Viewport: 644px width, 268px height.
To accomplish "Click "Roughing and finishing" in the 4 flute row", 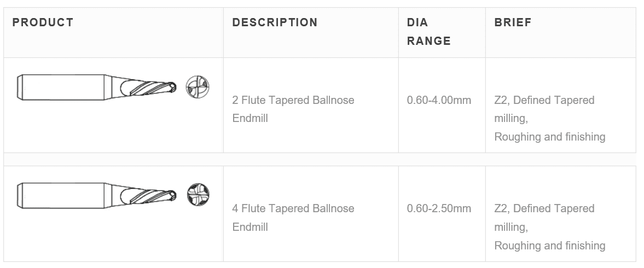I will pos(549,246).
